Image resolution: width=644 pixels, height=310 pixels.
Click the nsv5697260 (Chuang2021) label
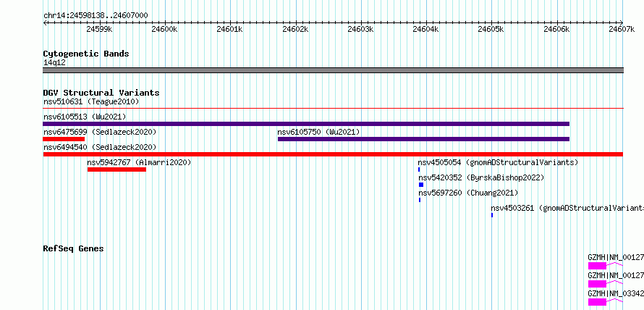[x=468, y=193]
